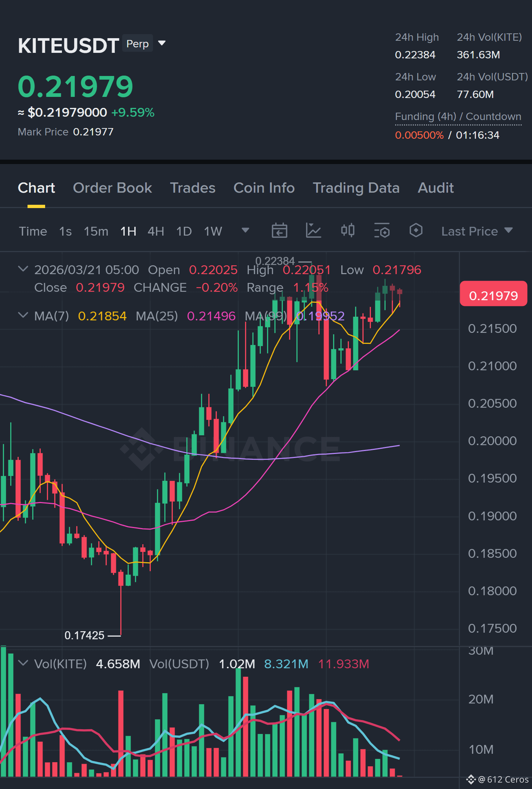Collapse the Vol(KITE) indicator chevron
The height and width of the screenshot is (789, 532).
tap(23, 663)
